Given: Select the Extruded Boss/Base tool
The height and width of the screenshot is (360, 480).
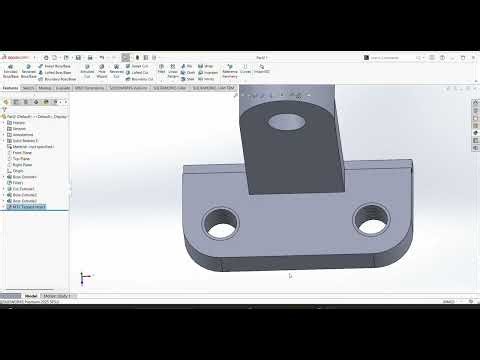Looking at the screenshot, I should coord(10,71).
